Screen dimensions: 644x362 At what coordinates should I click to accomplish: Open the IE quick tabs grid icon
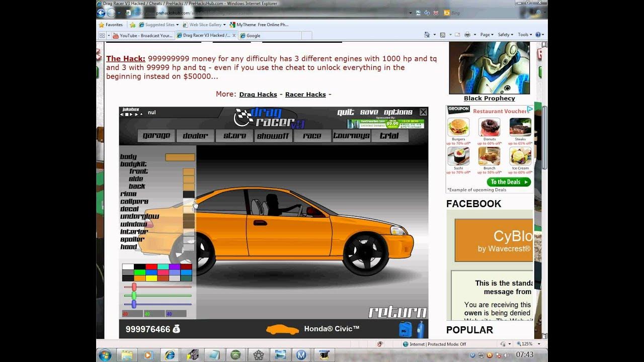[102, 36]
